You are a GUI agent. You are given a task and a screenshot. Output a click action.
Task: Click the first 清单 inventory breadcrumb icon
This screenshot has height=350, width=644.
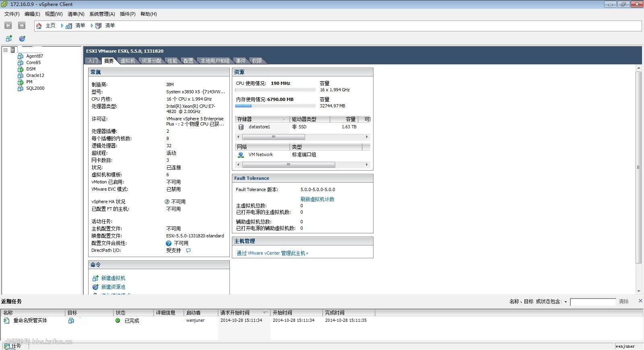click(69, 26)
